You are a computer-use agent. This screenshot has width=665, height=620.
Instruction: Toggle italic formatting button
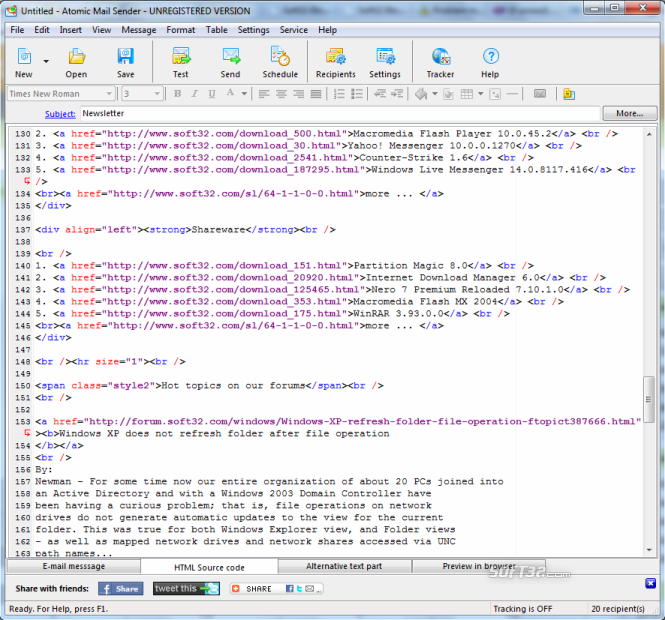194,94
